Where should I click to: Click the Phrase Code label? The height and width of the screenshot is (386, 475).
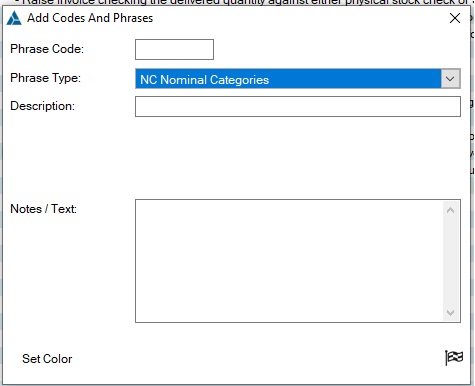point(47,49)
